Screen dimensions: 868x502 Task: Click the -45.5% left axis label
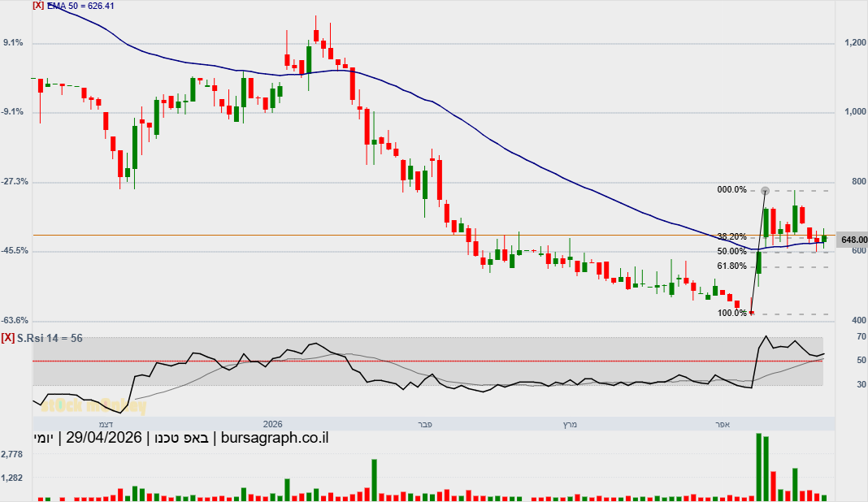tap(15, 251)
